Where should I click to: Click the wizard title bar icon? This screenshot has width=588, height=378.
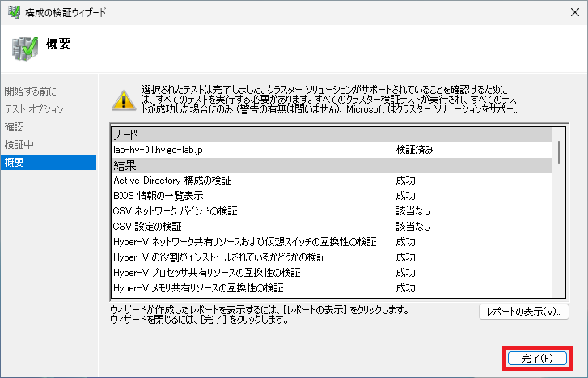[14, 12]
